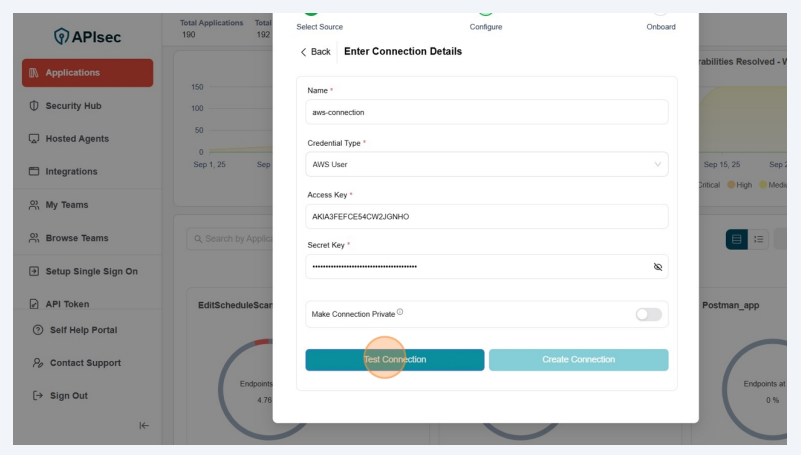Switch to the list view toggle
801x455 pixels.
click(x=759, y=239)
